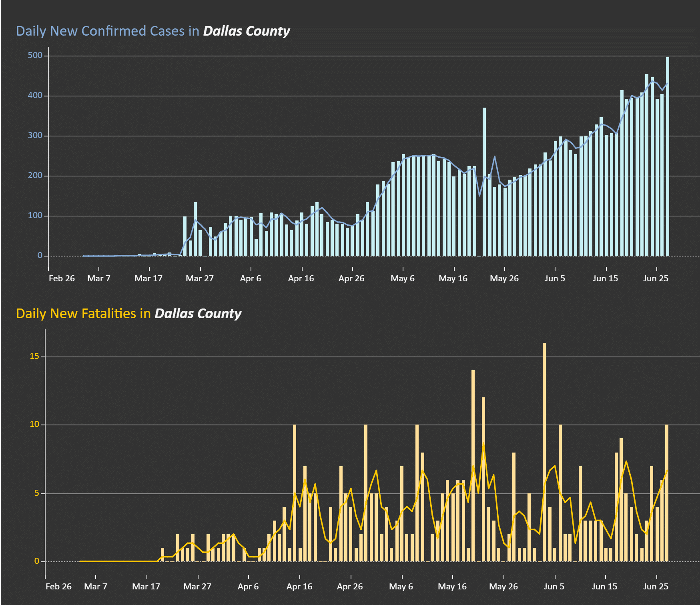The height and width of the screenshot is (605, 700).
Task: Click the 500 value on cases y-axis
Action: [35, 55]
